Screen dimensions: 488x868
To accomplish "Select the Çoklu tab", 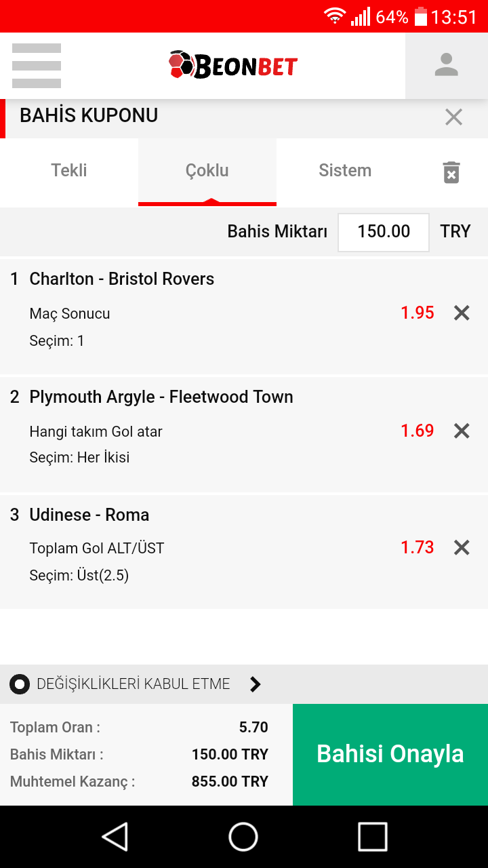I will 207,171.
